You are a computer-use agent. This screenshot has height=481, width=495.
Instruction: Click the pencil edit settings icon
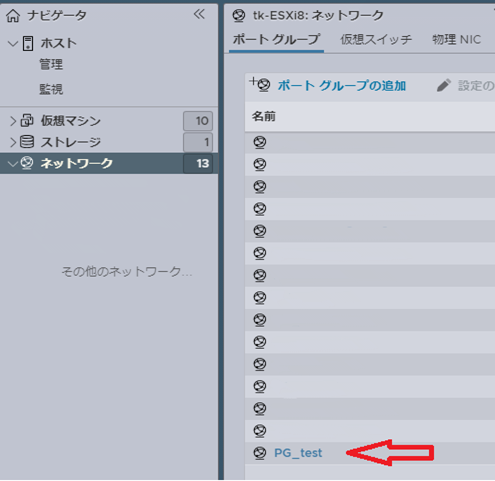(444, 85)
